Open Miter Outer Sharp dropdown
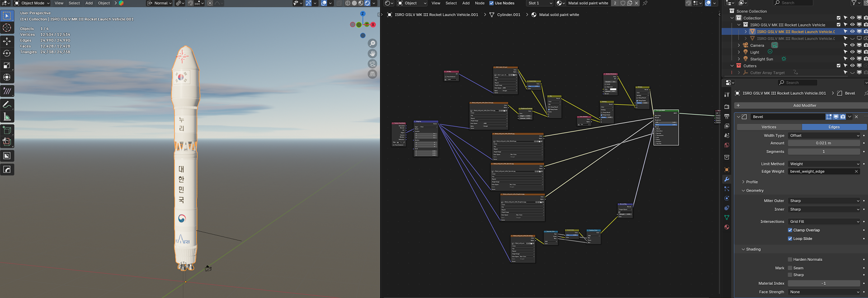The height and width of the screenshot is (298, 868). click(824, 201)
